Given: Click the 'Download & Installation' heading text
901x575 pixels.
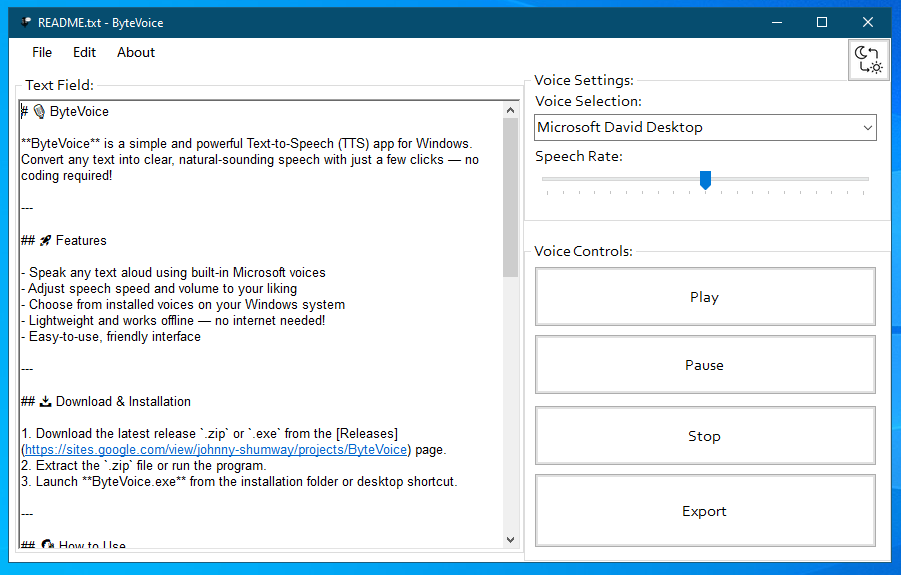Looking at the screenshot, I should click(x=123, y=402).
